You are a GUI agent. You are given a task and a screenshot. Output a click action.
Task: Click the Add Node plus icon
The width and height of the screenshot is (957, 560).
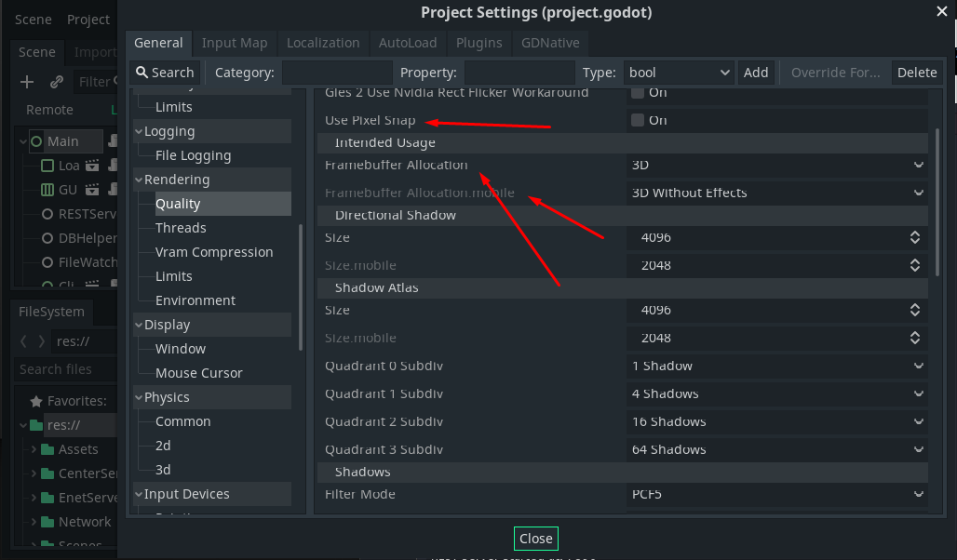(x=26, y=82)
